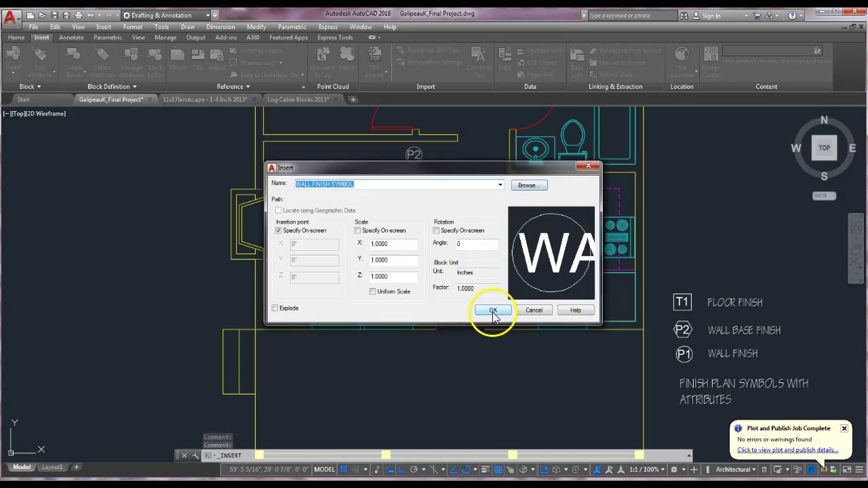Click the New file icon in quick access toolbar
This screenshot has height=488, width=868.
[x=31, y=15]
